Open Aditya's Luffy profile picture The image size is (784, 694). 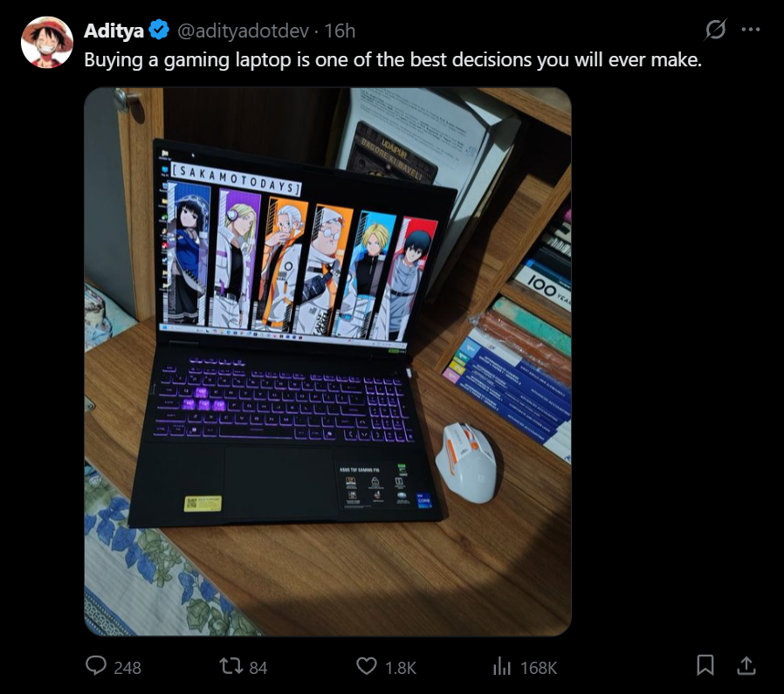[x=47, y=43]
